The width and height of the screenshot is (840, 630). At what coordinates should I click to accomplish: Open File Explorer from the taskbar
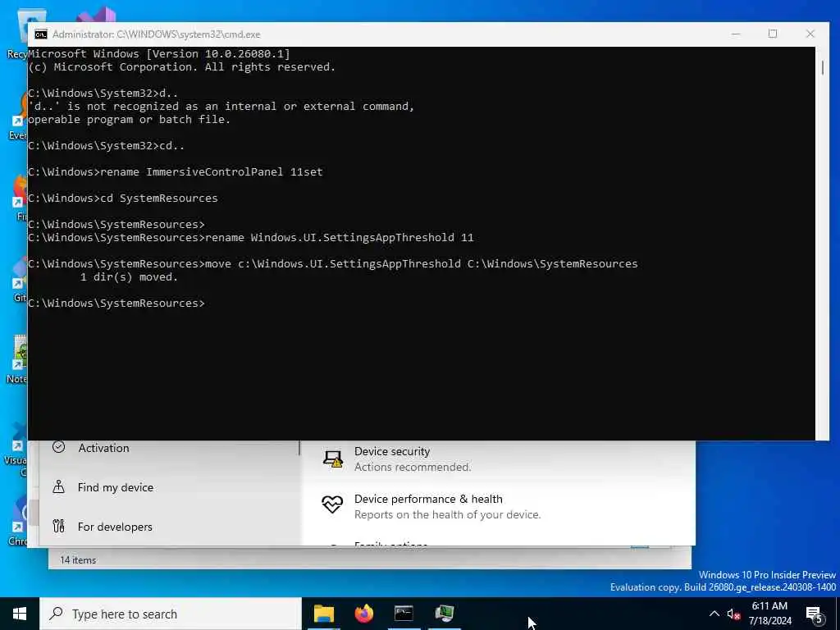(323, 614)
